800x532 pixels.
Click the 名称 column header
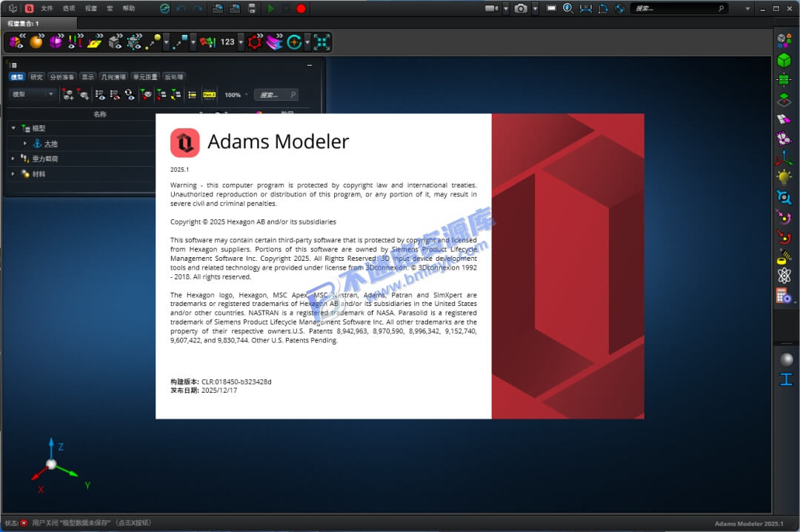pyautogui.click(x=100, y=114)
